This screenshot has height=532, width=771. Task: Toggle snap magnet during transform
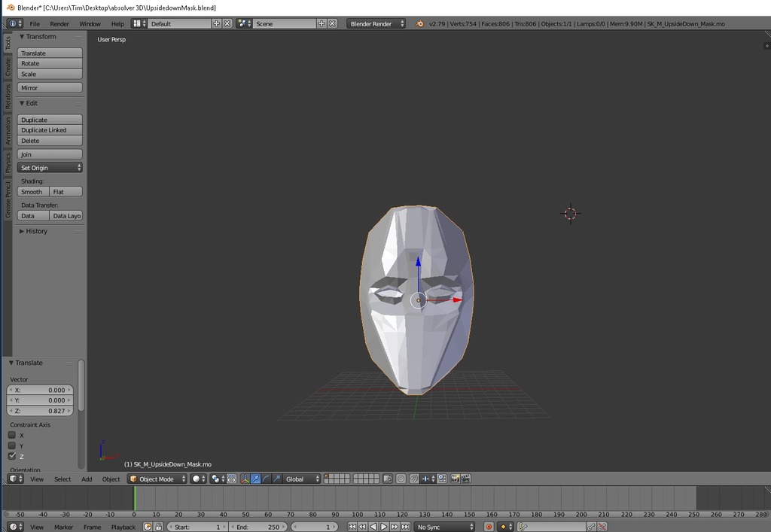pos(414,479)
